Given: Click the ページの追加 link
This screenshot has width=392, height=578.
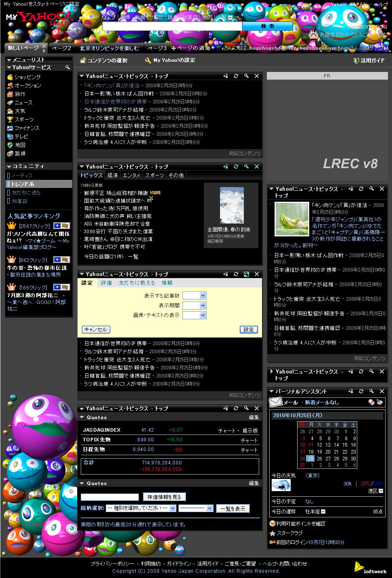Looking at the screenshot, I should click(x=191, y=48).
